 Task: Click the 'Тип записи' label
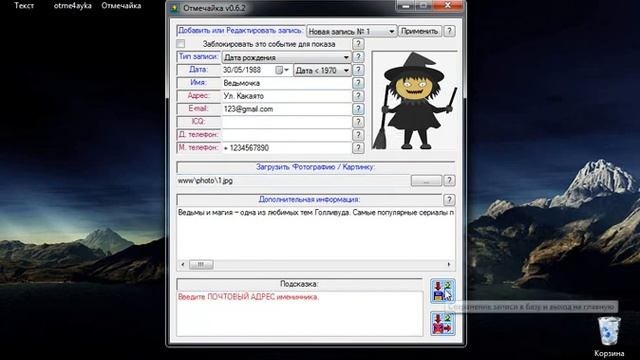tap(198, 57)
